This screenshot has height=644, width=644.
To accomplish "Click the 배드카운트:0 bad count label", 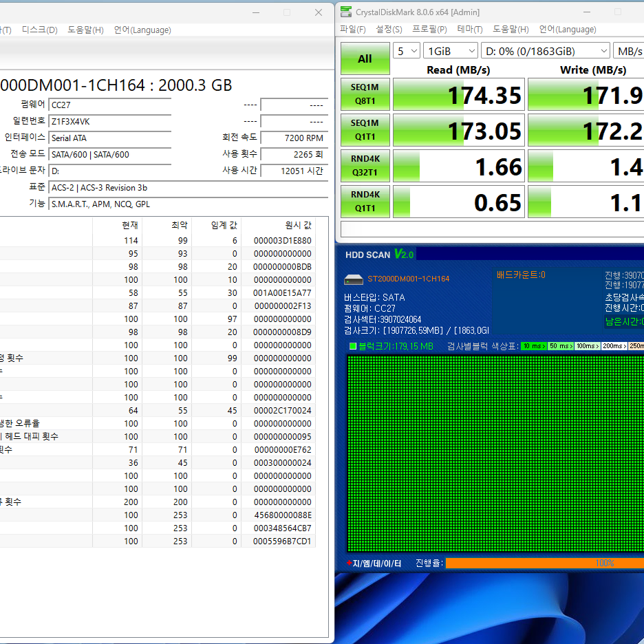I will point(521,275).
